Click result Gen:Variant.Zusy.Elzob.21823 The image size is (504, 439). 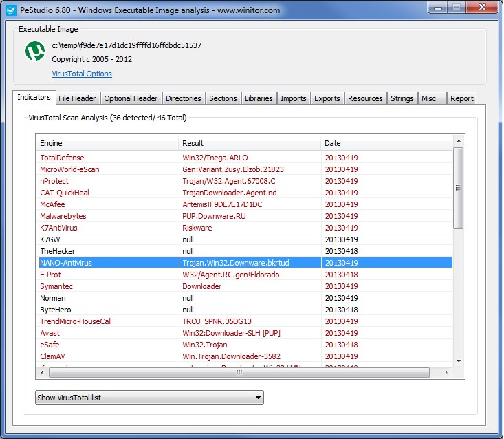point(233,169)
